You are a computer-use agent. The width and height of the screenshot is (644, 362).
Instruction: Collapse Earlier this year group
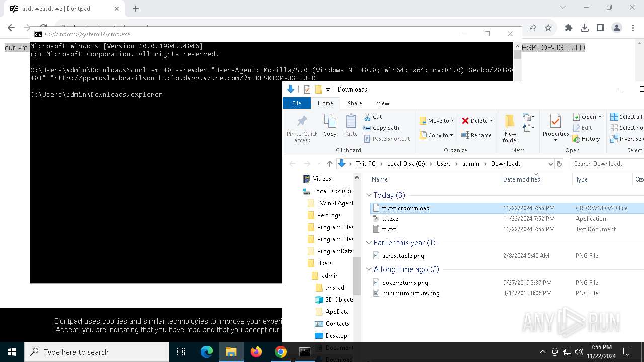tap(369, 243)
